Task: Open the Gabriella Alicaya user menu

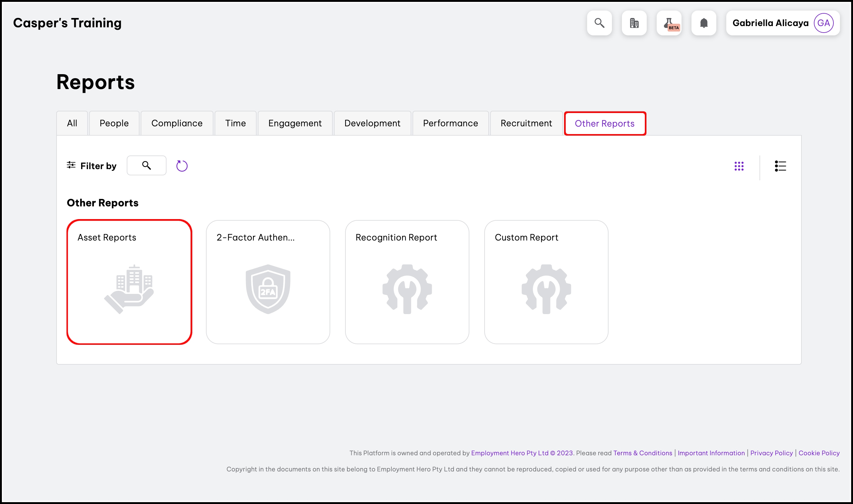Action: pos(783,23)
